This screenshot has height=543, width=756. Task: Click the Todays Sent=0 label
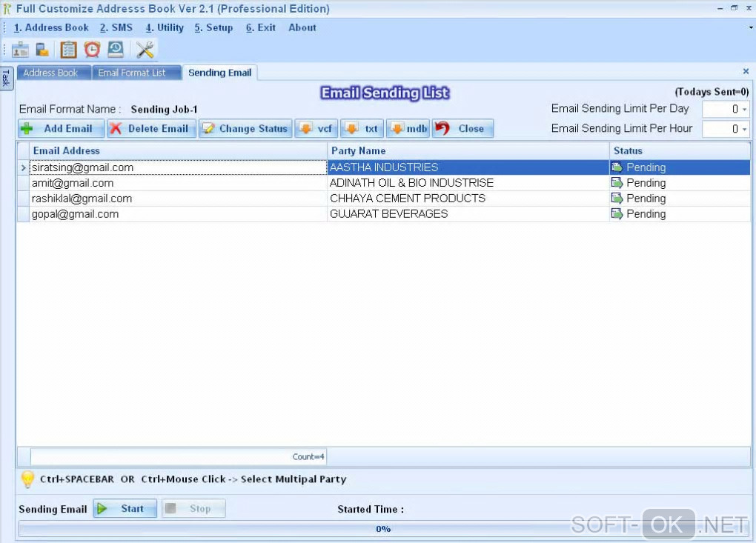712,92
